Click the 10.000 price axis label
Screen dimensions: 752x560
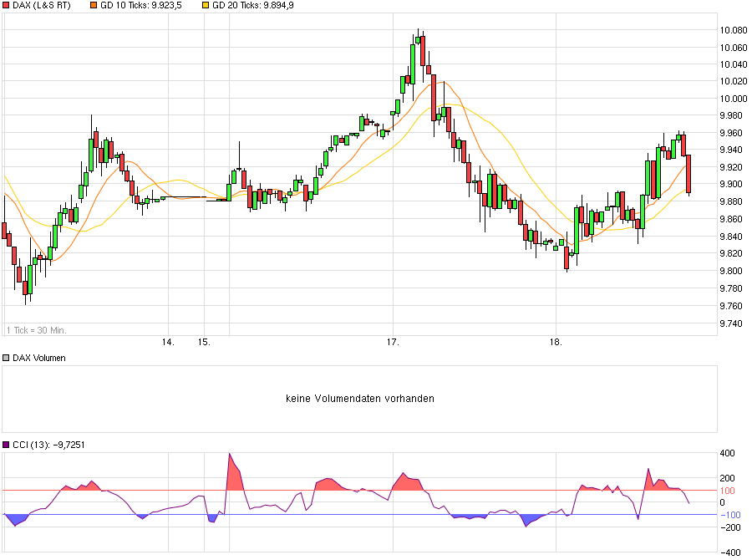coord(734,99)
